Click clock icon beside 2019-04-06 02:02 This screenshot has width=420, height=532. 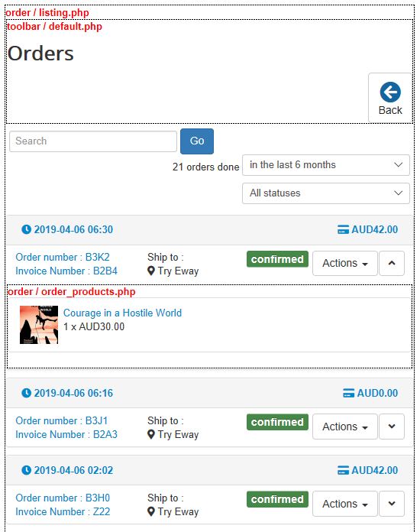[26, 470]
